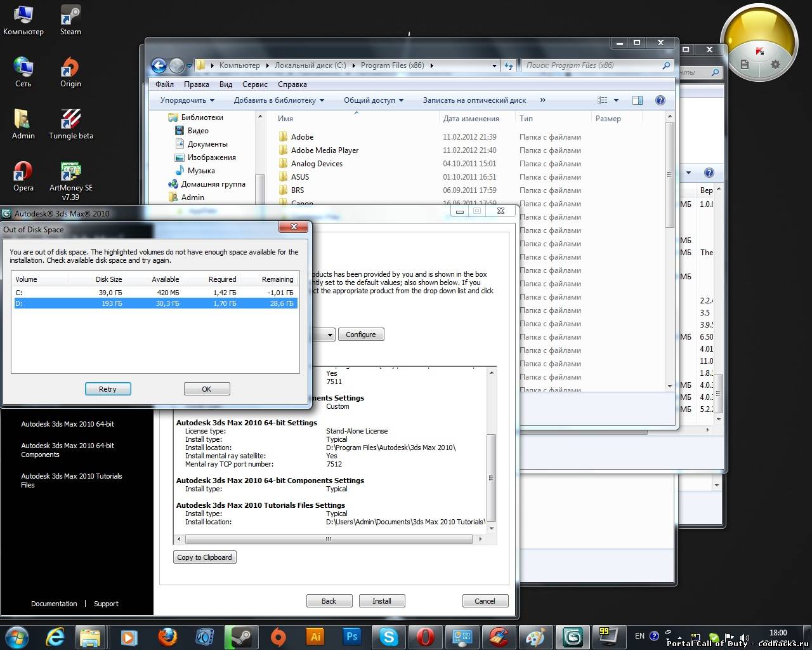Click the installer Install button

point(382,601)
